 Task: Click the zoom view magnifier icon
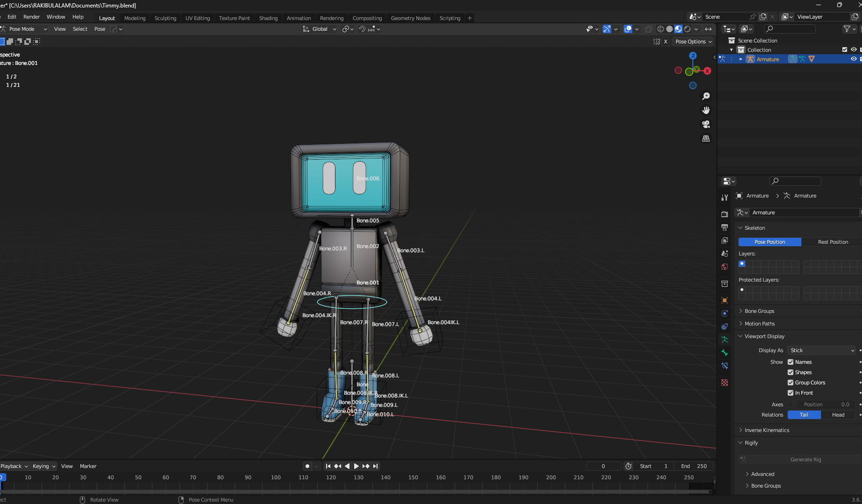706,96
